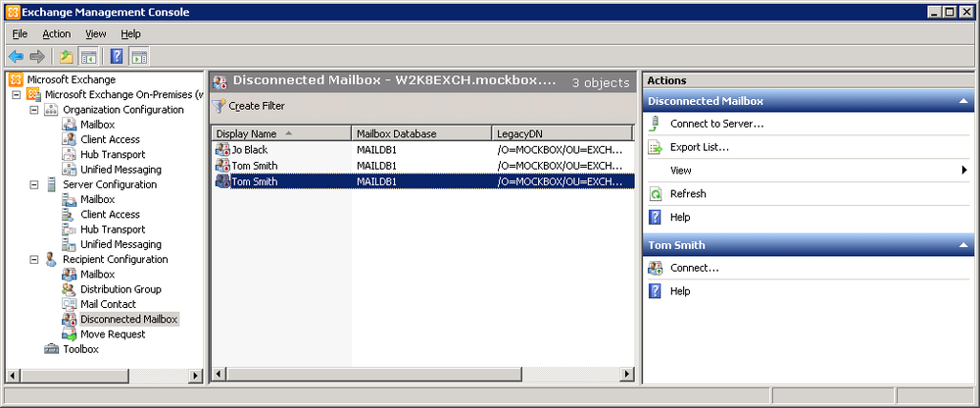Collapse the Server Configuration node

click(x=34, y=184)
